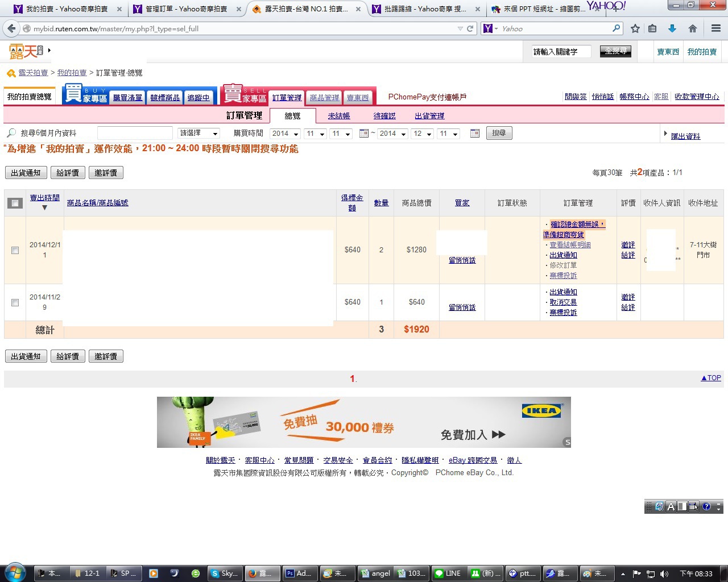Open the ptt taskbar item
728x582 pixels.
522,573
